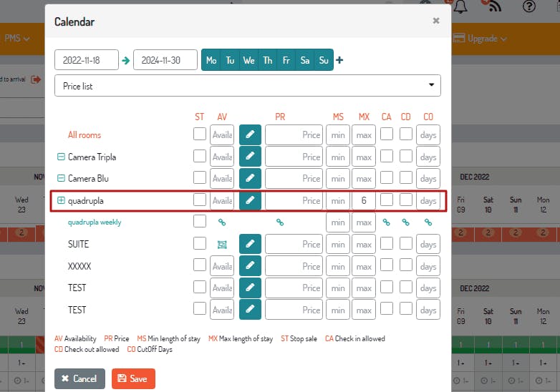Screen dimensions: 560x392
Task: Open the PMS menu
Action: 16,38
